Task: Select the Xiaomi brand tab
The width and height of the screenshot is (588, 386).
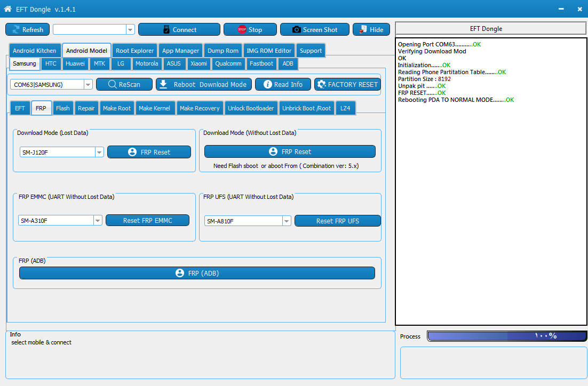Action: click(x=198, y=63)
